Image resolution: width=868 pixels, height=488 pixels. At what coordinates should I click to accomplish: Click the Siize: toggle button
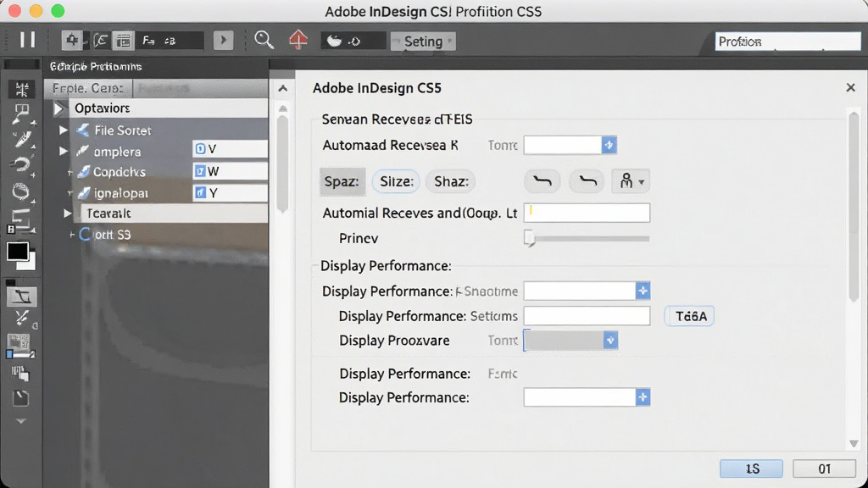(x=396, y=181)
